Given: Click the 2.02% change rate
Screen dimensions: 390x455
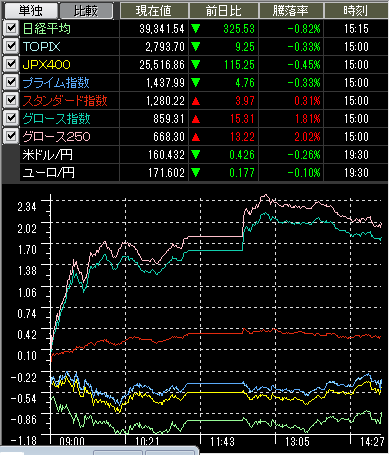Looking at the screenshot, I should click(x=307, y=137).
